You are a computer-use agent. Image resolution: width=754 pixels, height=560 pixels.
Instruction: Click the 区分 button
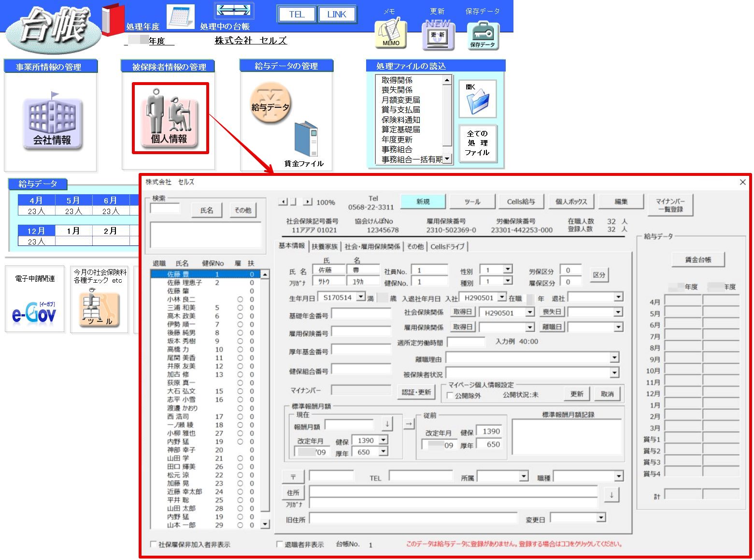click(599, 274)
